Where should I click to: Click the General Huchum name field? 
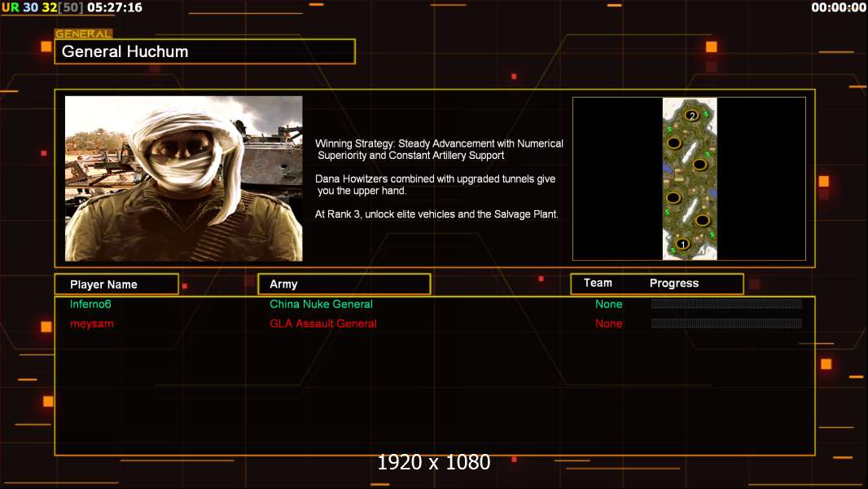tap(205, 51)
